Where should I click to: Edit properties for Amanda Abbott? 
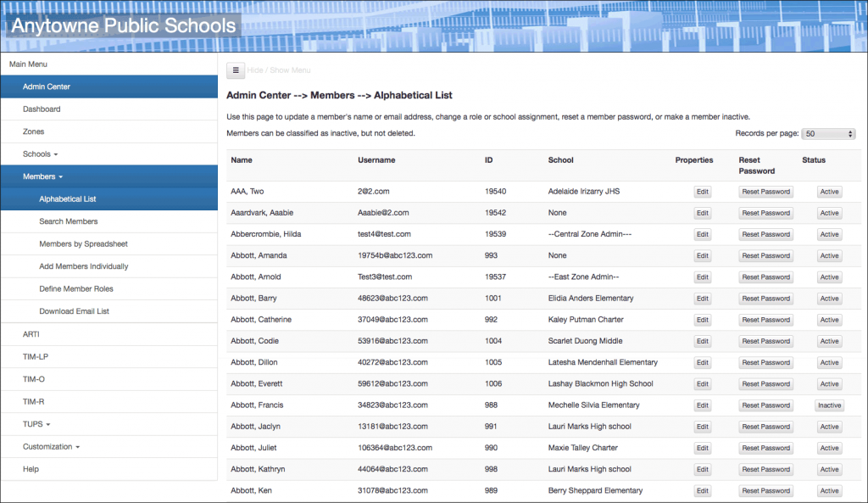[701, 255]
